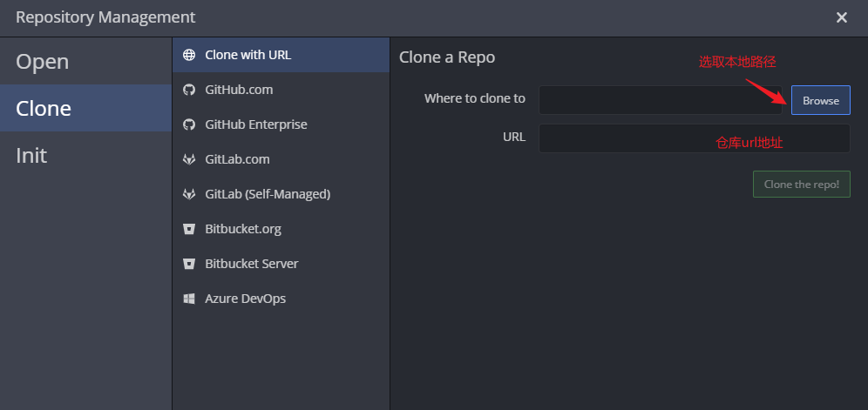Click the Where to clone to label
This screenshot has width=868, height=410.
point(474,98)
